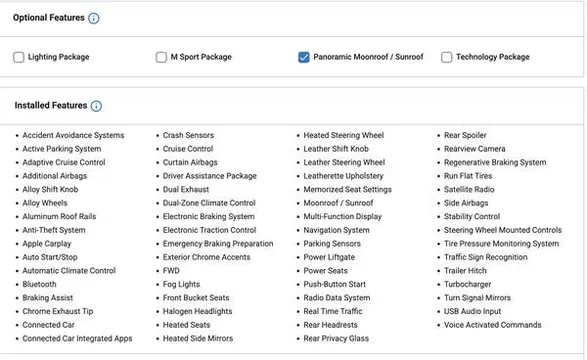Select 'Electronic Braking System' text

209,216
